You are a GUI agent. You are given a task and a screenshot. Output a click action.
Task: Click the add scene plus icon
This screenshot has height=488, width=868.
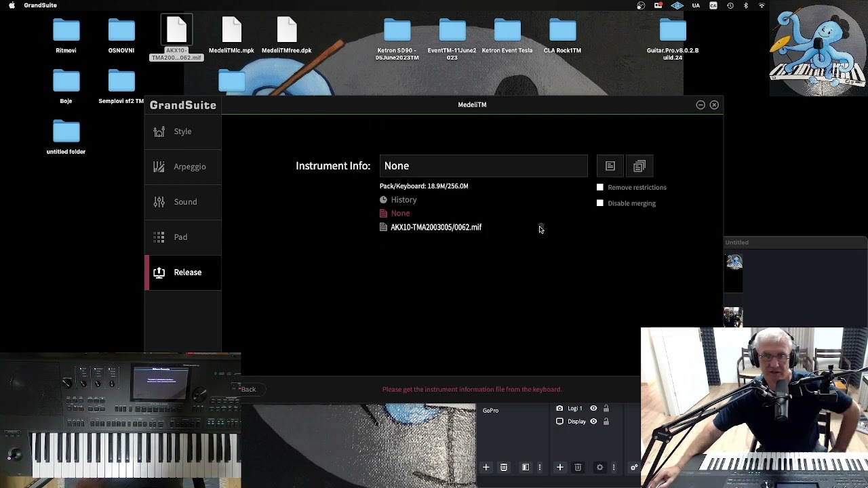click(486, 467)
